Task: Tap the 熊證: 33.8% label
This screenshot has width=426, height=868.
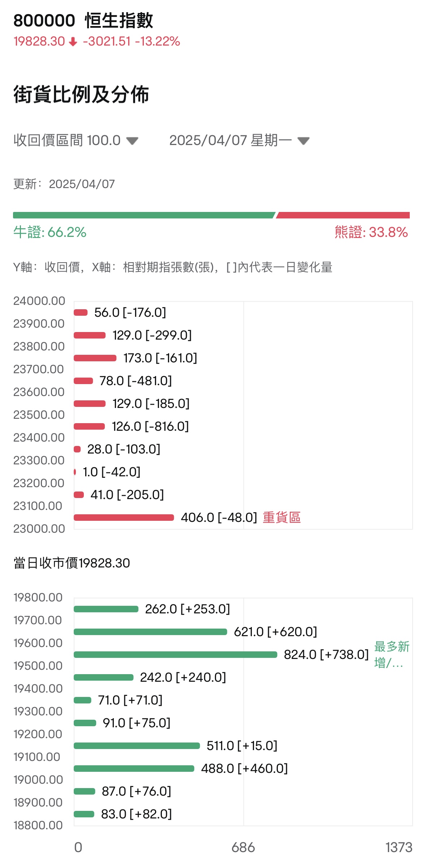Action: pyautogui.click(x=371, y=232)
